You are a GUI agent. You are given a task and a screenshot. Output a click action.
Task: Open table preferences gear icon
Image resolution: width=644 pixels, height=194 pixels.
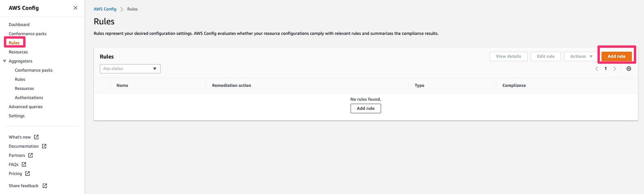pyautogui.click(x=629, y=69)
